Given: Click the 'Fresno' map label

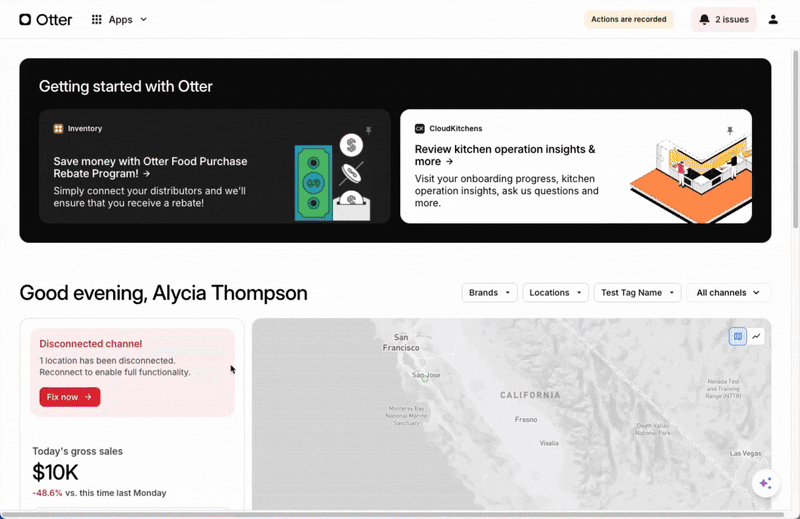Looking at the screenshot, I should point(526,419).
